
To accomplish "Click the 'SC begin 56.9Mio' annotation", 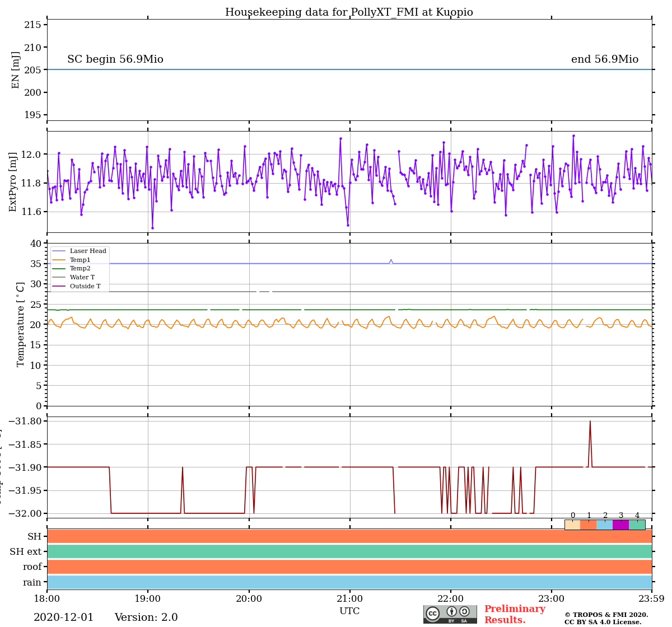I will pos(115,59).
